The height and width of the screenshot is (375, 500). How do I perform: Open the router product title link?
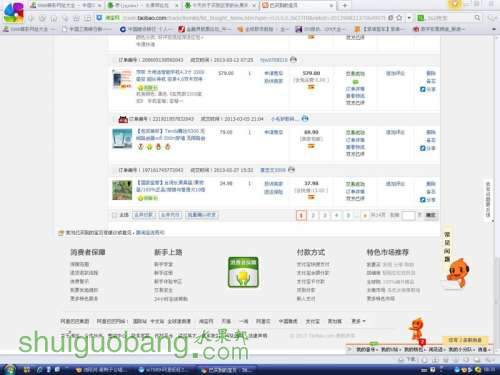coord(171,134)
